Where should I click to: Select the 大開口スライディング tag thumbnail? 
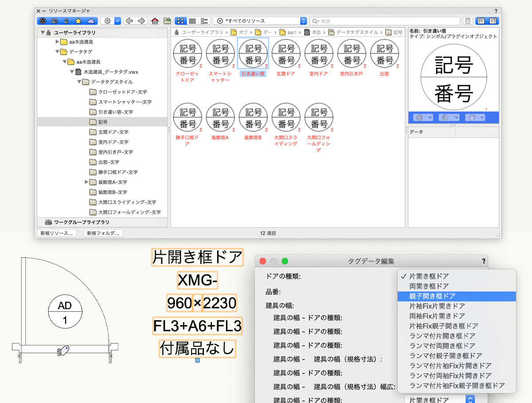point(286,118)
